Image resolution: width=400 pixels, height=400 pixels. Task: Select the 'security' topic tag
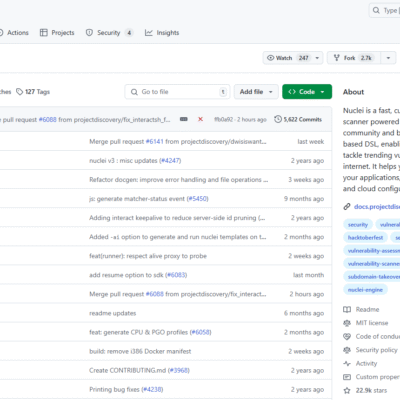(x=358, y=225)
